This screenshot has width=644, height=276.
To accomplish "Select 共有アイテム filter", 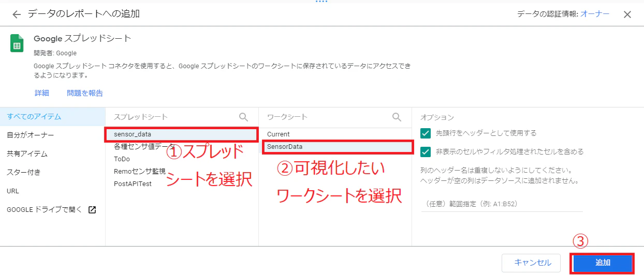I will pos(52,154).
